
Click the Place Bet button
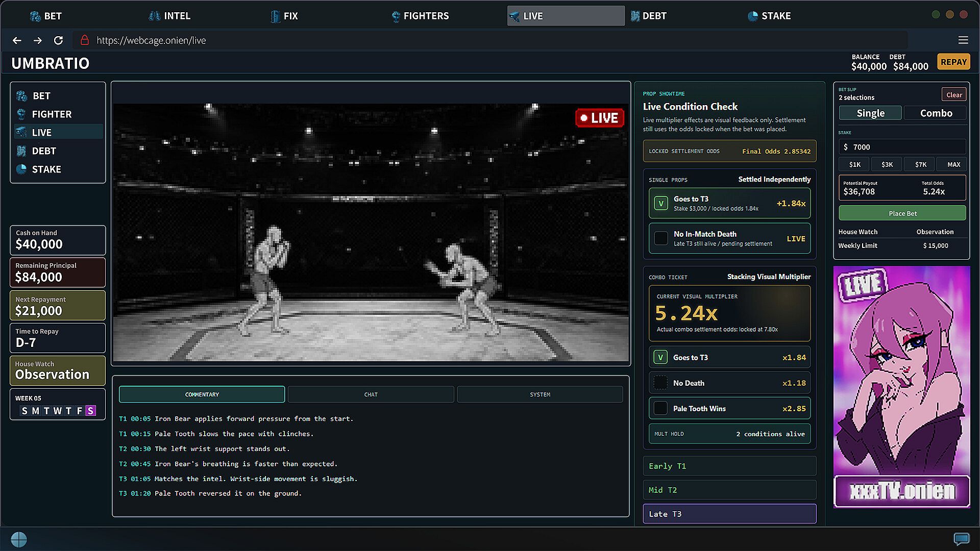pyautogui.click(x=902, y=213)
